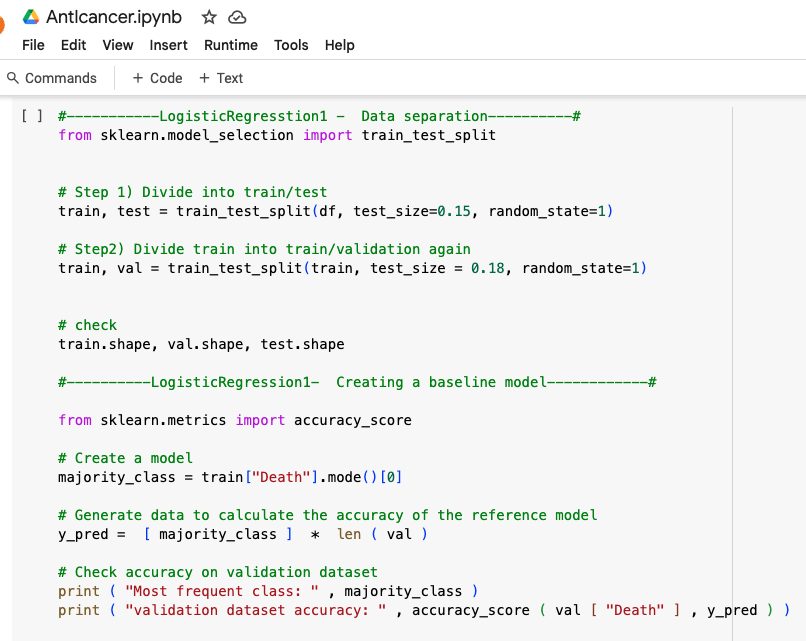Open the View menu
Screen dimensions: 806x641
[117, 45]
